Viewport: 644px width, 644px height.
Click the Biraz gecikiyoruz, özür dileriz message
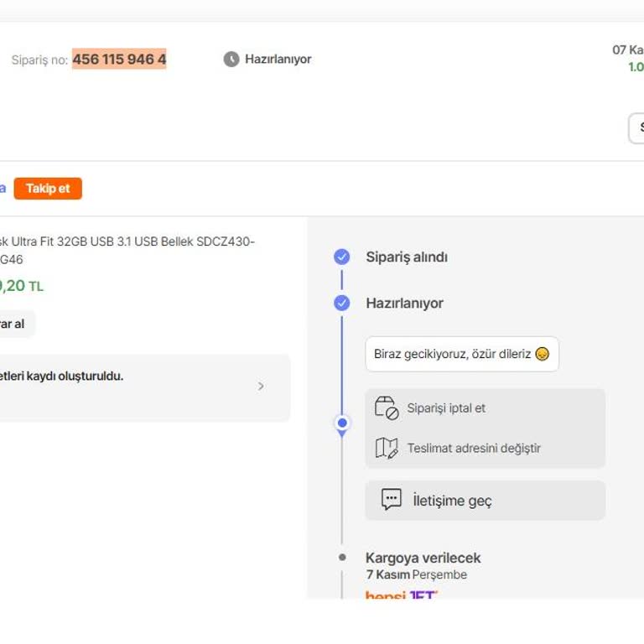(x=462, y=354)
